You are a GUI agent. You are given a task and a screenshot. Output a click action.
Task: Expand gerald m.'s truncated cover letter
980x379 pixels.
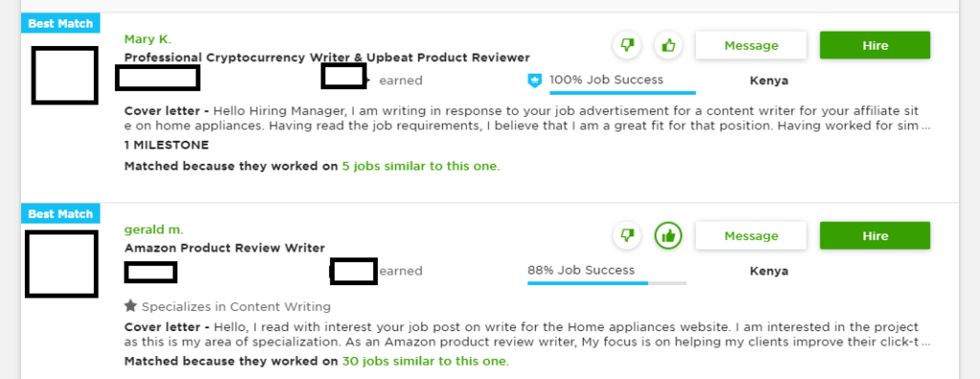click(925, 343)
